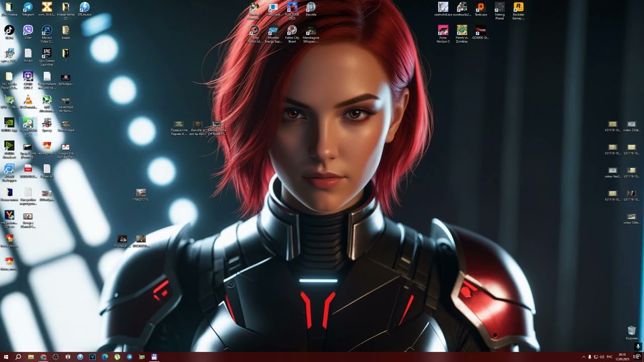The height and width of the screenshot is (362, 644).
Task: Open the notification center
Action: click(x=637, y=357)
